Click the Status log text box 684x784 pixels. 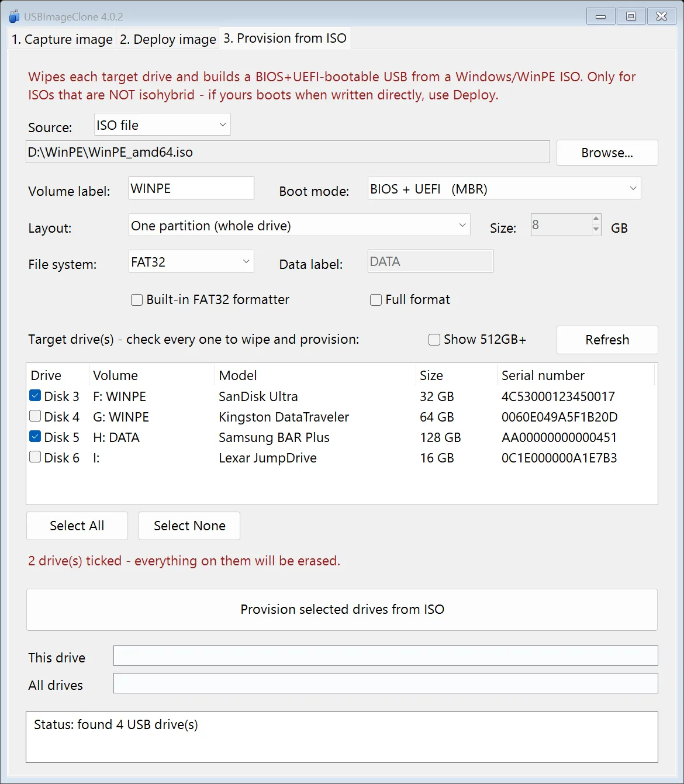click(342, 737)
